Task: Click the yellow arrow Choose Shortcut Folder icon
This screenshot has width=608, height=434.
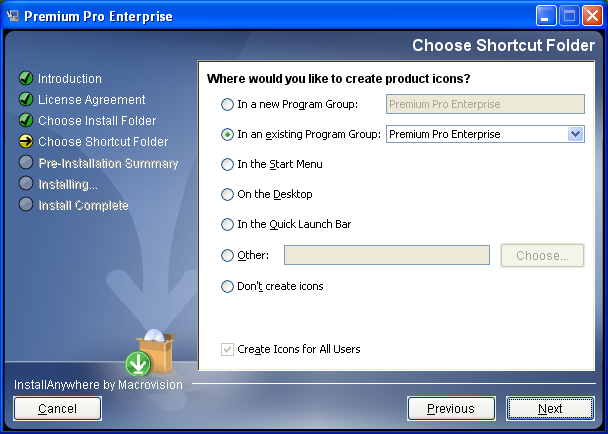Action: click(x=26, y=141)
